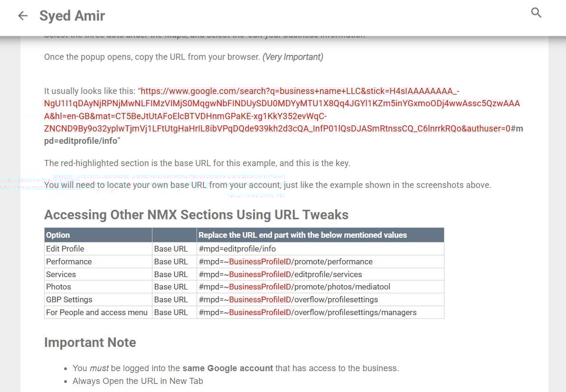This screenshot has width=566, height=392.
Task: Click the 'Option' table column header
Action: click(58, 235)
